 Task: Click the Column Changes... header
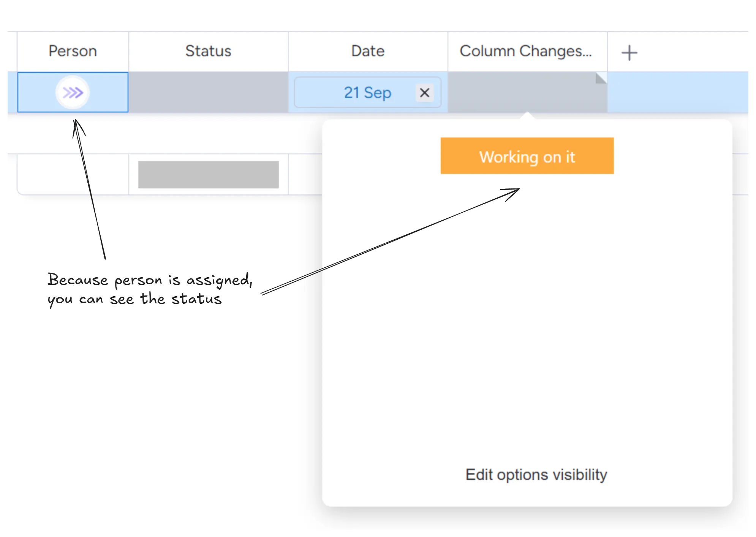coord(525,51)
